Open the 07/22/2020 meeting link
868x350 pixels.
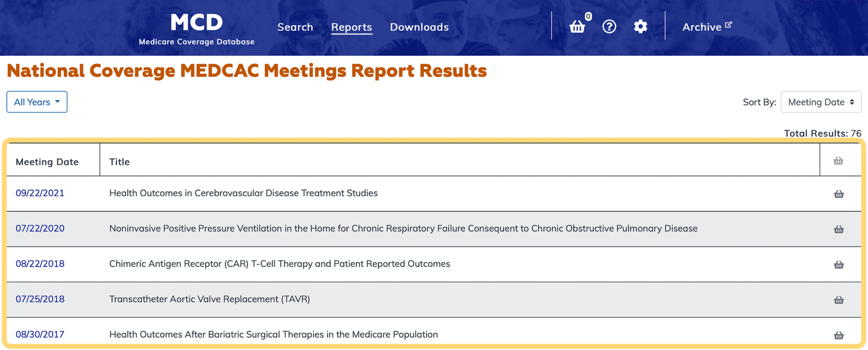(40, 228)
